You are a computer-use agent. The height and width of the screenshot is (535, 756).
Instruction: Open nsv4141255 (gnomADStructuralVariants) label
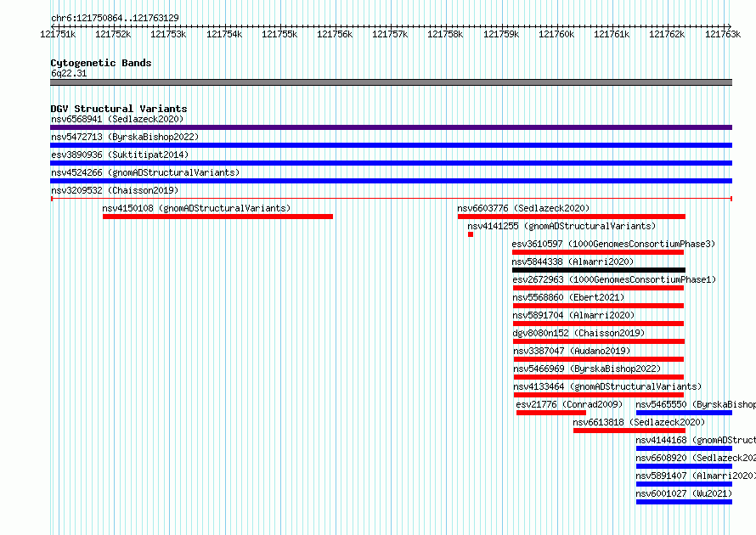(561, 226)
